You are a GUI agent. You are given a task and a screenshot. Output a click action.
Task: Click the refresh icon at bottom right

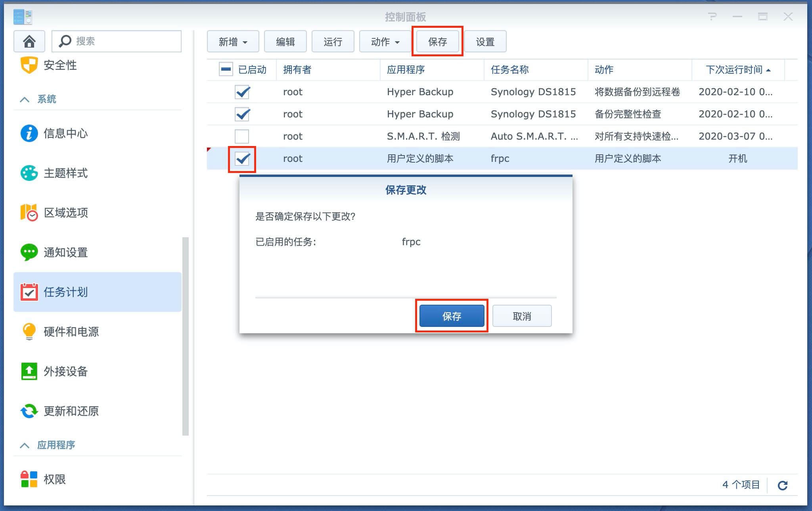coord(782,485)
